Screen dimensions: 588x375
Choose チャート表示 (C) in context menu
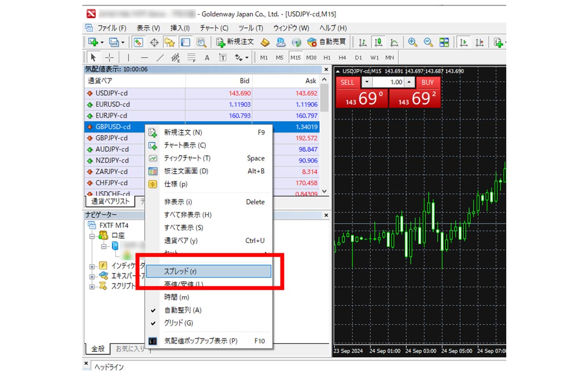(209, 145)
